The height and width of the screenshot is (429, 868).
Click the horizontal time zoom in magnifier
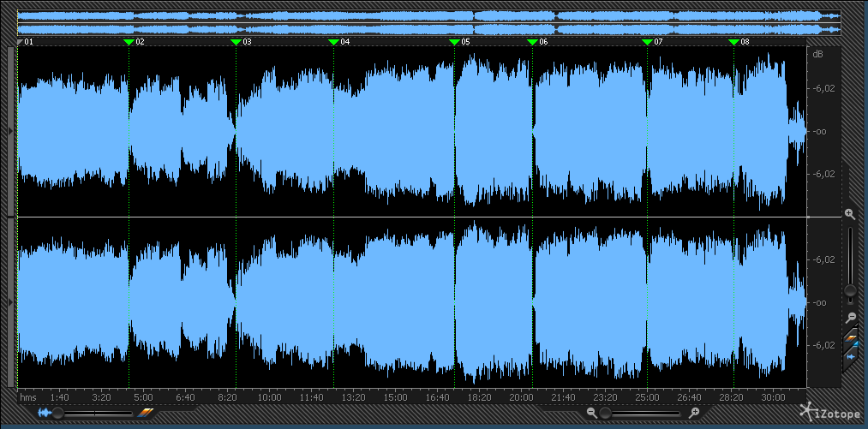coord(693,413)
